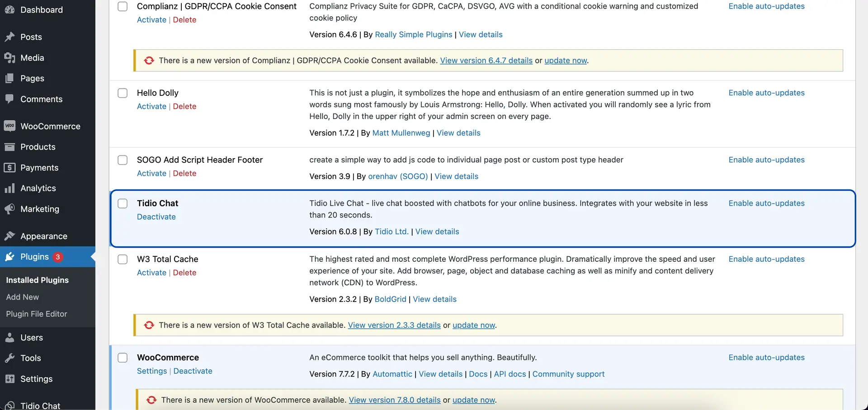The width and height of the screenshot is (868, 410).
Task: Click the Tools wrench icon
Action: pos(9,358)
